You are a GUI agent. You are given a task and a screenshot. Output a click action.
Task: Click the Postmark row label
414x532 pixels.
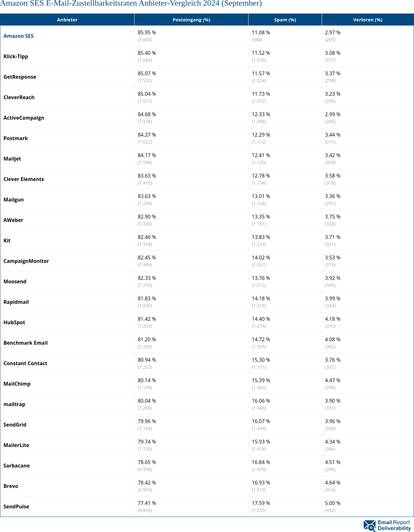pos(16,138)
